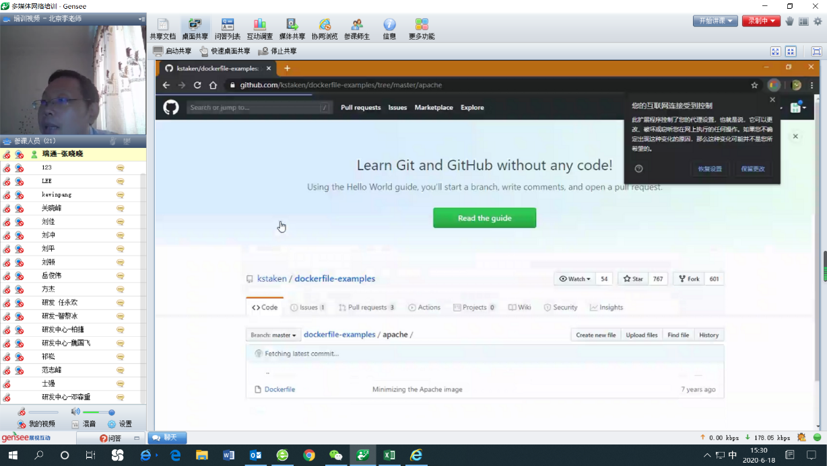Viewport: 827px width, 466px height.
Task: Open the kstaken owner link
Action: click(x=272, y=278)
